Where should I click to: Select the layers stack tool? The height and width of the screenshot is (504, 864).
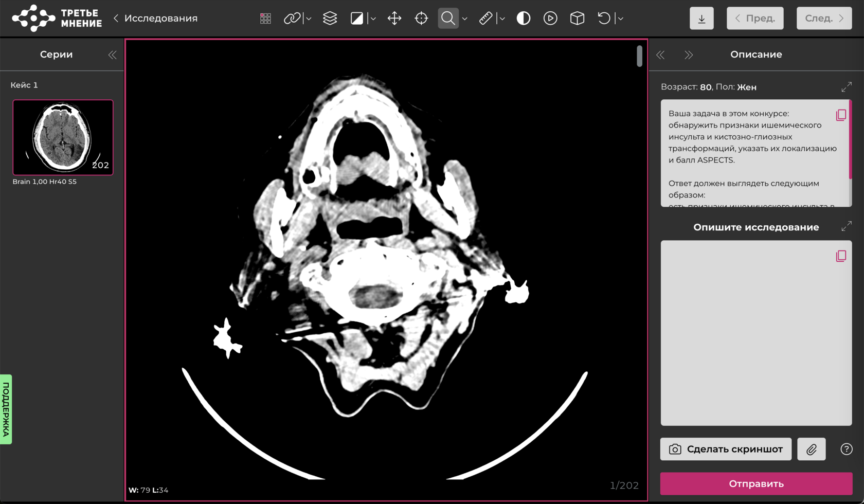330,19
